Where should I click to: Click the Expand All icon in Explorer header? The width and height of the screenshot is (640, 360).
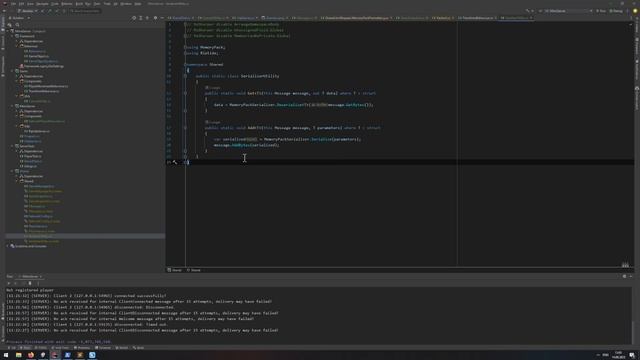(141, 18)
